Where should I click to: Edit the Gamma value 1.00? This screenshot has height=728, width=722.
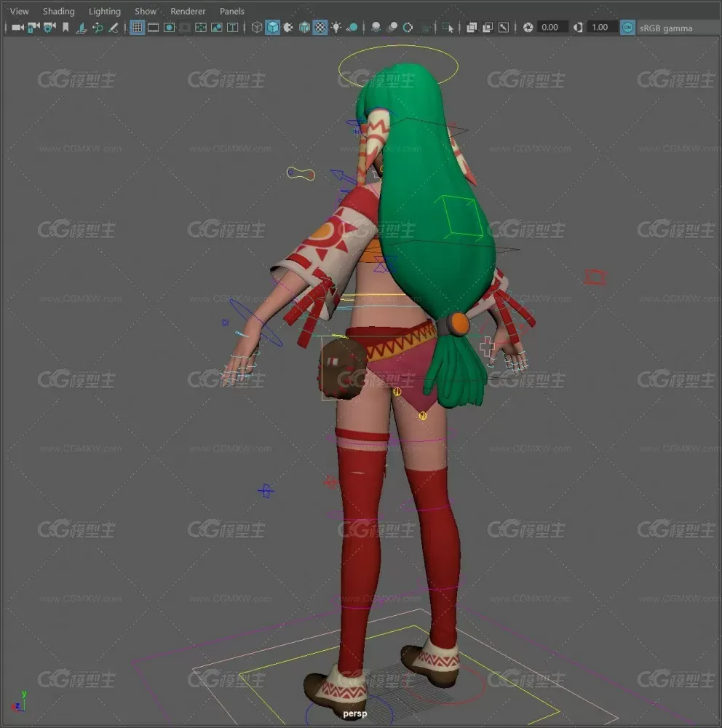pyautogui.click(x=601, y=28)
